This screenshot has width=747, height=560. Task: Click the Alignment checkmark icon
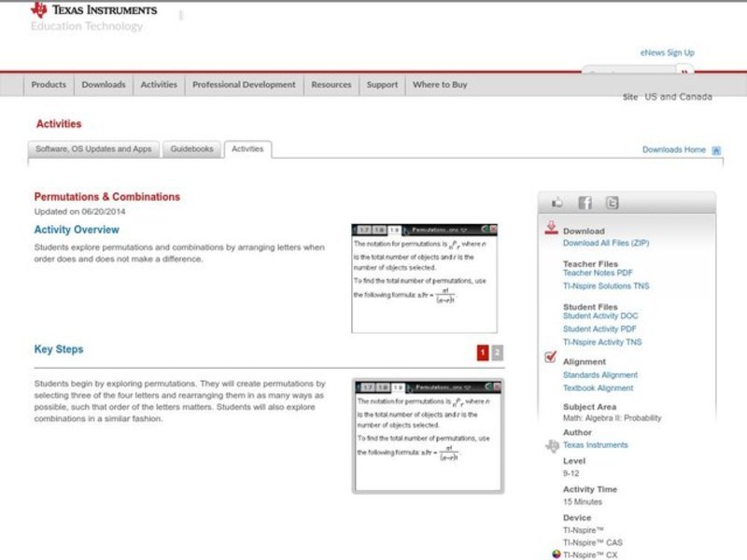click(x=551, y=357)
